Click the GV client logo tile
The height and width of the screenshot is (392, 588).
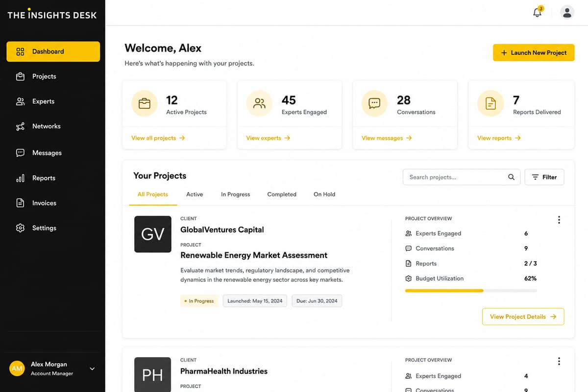click(x=153, y=234)
